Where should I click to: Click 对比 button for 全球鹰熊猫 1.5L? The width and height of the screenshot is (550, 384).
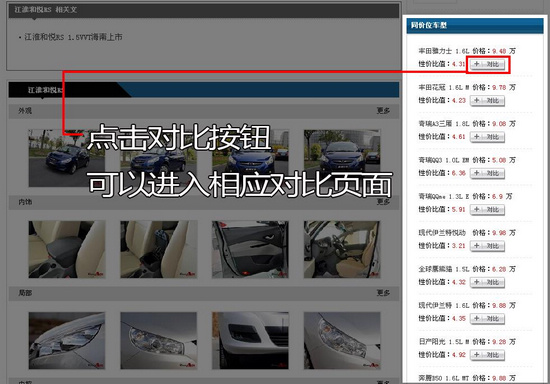(487, 283)
